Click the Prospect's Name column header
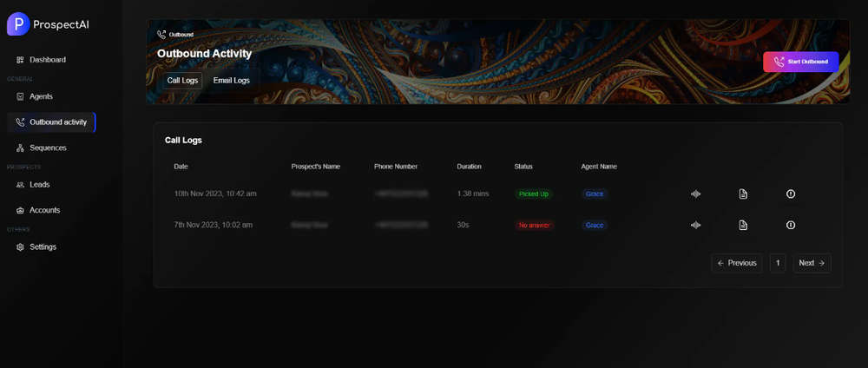Screen dimensions: 868x368 (x=316, y=167)
